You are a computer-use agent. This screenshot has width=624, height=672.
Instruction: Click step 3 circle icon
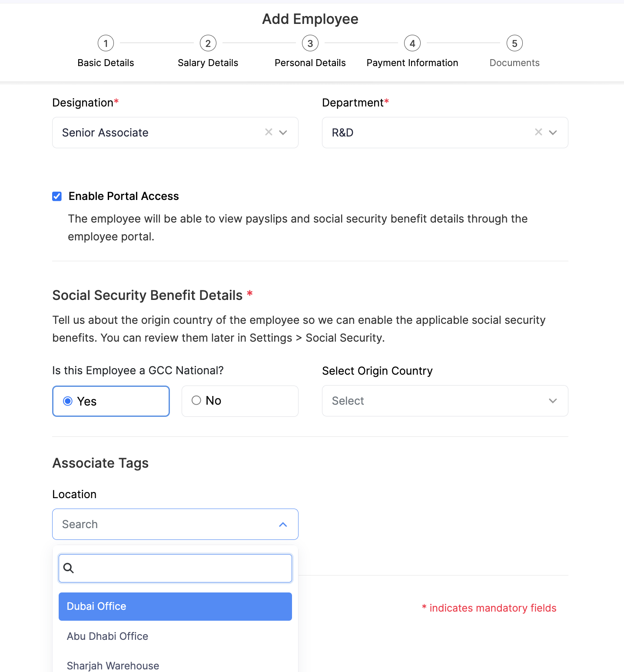(310, 43)
